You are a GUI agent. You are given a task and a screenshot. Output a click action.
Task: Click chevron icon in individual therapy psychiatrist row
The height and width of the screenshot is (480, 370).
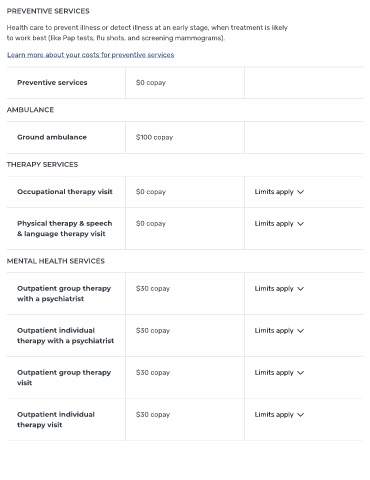point(301,331)
